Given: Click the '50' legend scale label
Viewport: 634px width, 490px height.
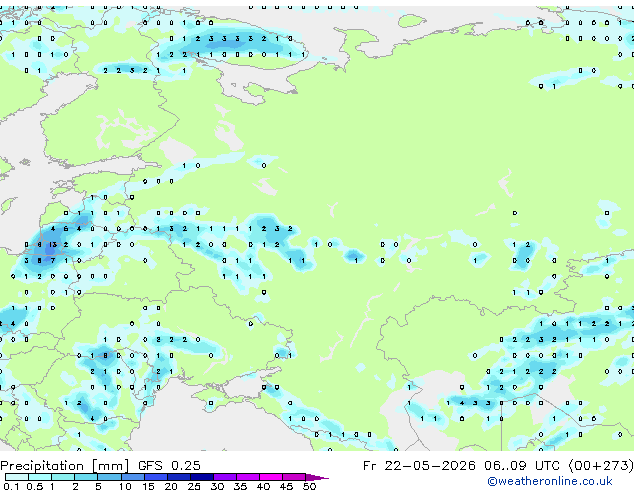Looking at the screenshot, I should pos(310,486).
